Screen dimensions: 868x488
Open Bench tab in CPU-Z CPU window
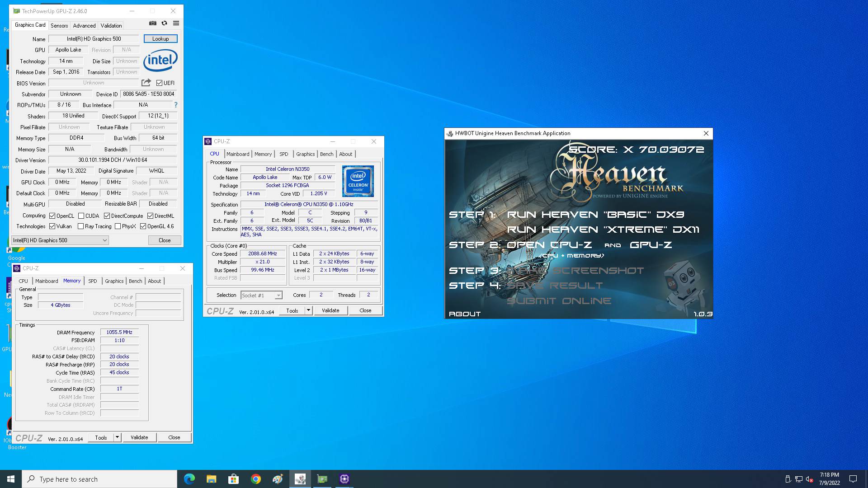tap(326, 154)
